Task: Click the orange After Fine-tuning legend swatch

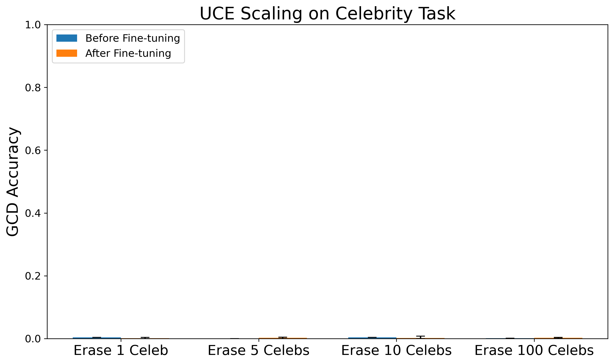Action: click(x=67, y=53)
